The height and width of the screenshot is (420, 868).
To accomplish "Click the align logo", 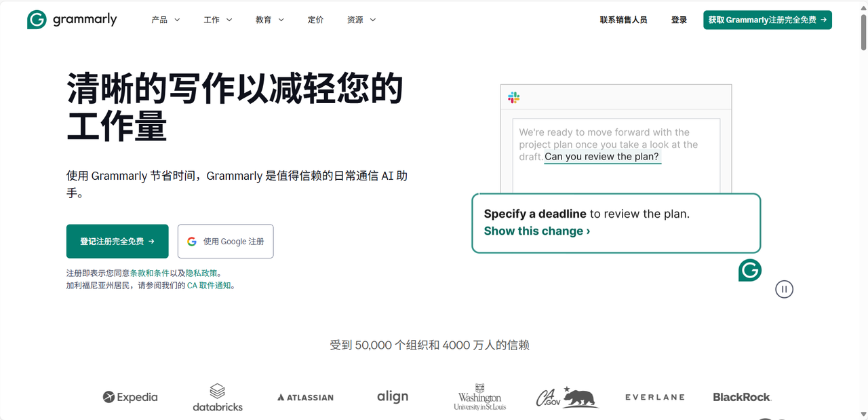I will [393, 396].
